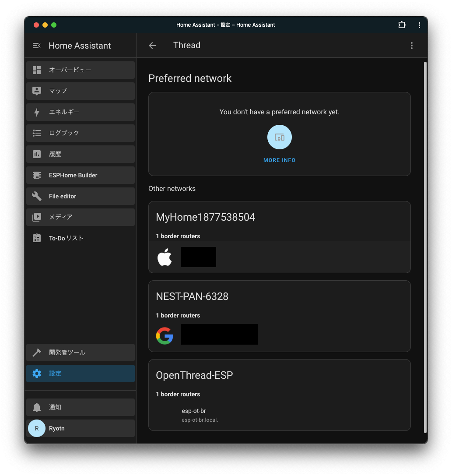Image resolution: width=452 pixels, height=476 pixels.
Task: Open the エネルギー sidebar item
Action: (81, 112)
